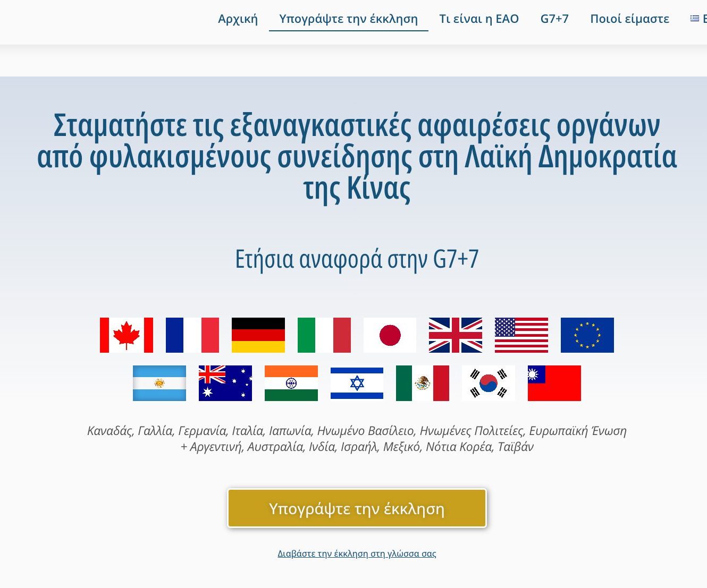Click the Israel flag icon
The width and height of the screenshot is (707, 588).
point(357,383)
